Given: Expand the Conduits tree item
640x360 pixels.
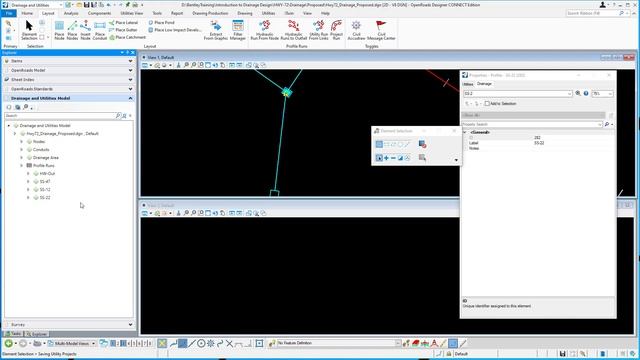Looking at the screenshot, I should coord(22,150).
